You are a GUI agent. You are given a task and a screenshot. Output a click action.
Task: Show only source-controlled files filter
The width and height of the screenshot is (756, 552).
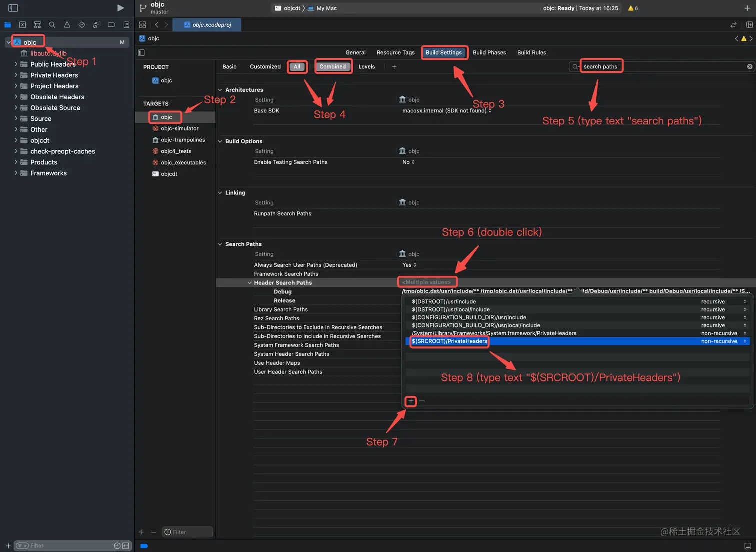coord(126,546)
